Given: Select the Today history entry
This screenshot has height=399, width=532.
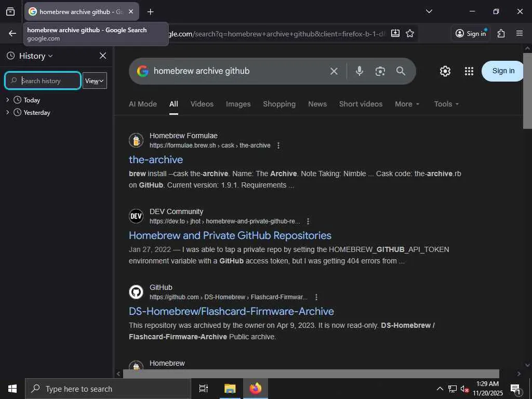Looking at the screenshot, I should point(32,100).
